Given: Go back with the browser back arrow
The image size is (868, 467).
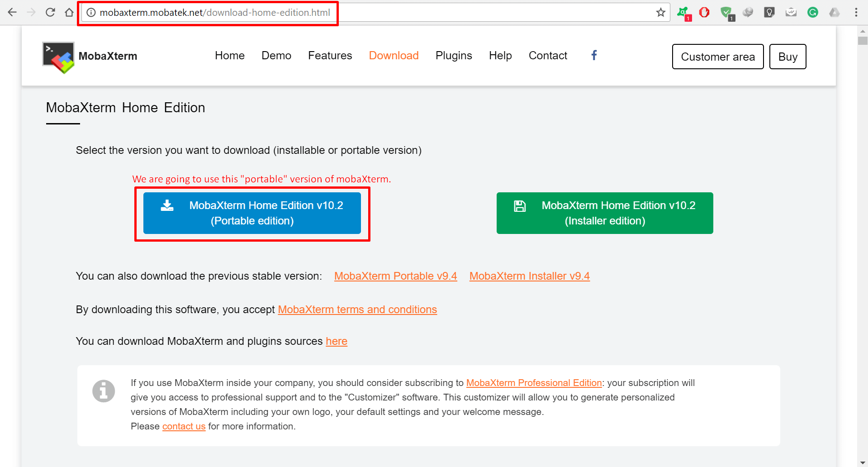Looking at the screenshot, I should point(12,12).
